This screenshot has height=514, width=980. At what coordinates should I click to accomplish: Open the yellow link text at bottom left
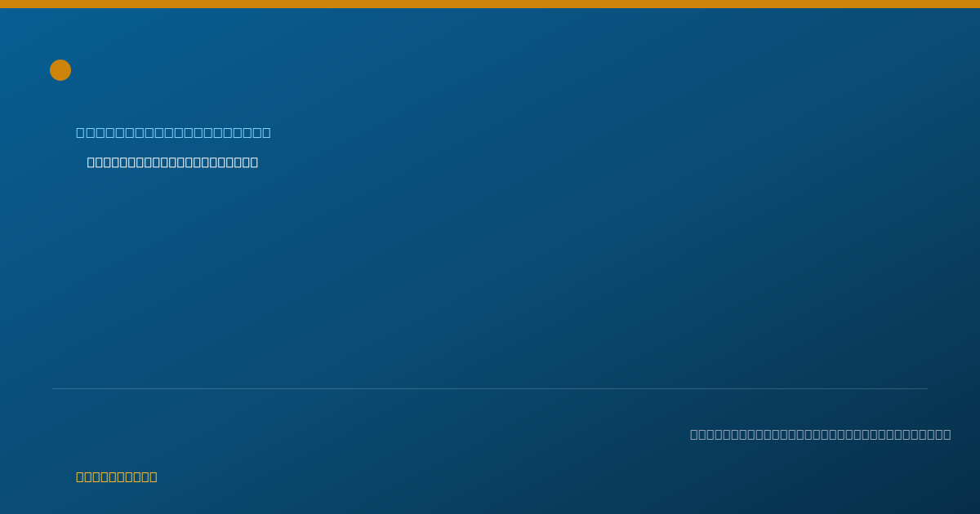tap(117, 476)
